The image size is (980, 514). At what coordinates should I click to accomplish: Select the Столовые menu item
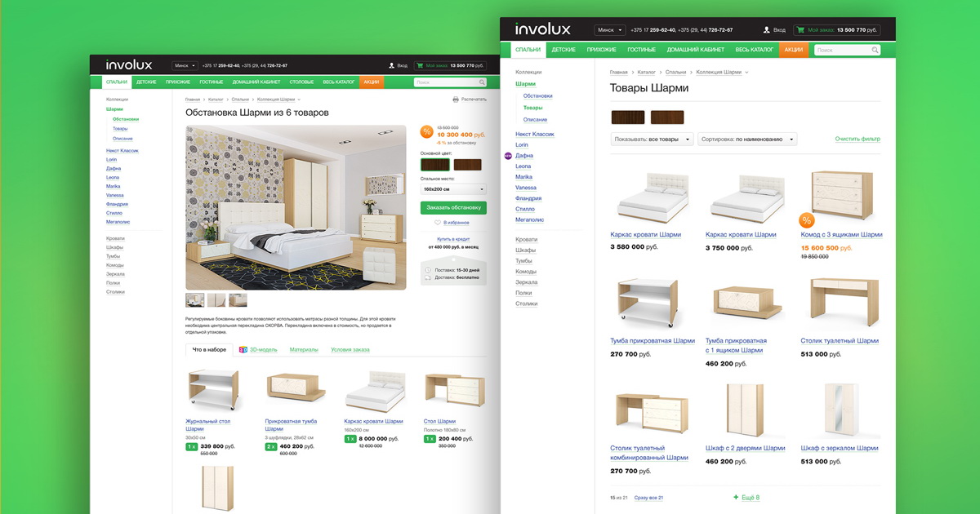[x=301, y=82]
